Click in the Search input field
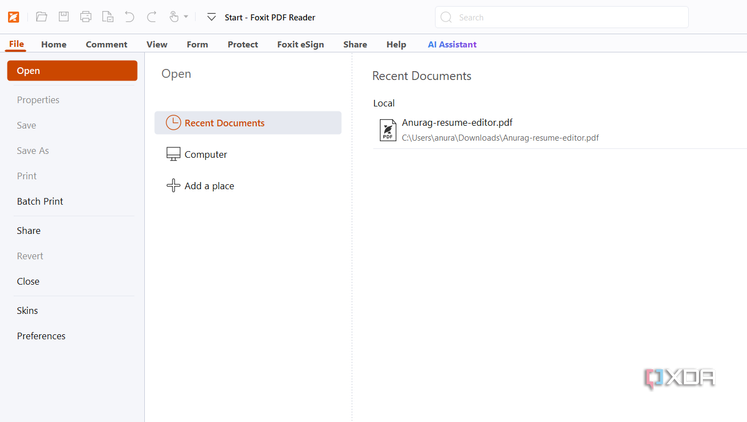The height and width of the screenshot is (422, 747). click(562, 17)
